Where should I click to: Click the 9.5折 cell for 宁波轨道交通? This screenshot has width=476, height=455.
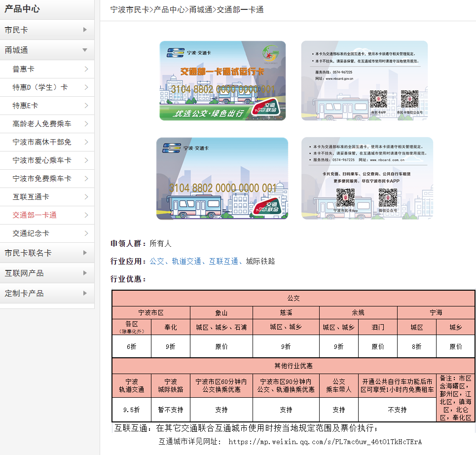[x=131, y=410]
